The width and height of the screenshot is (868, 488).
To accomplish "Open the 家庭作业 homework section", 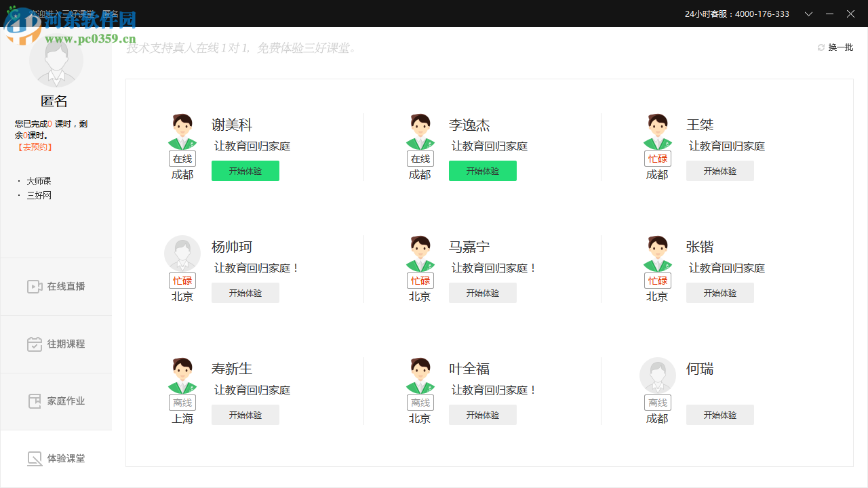I will tap(56, 401).
